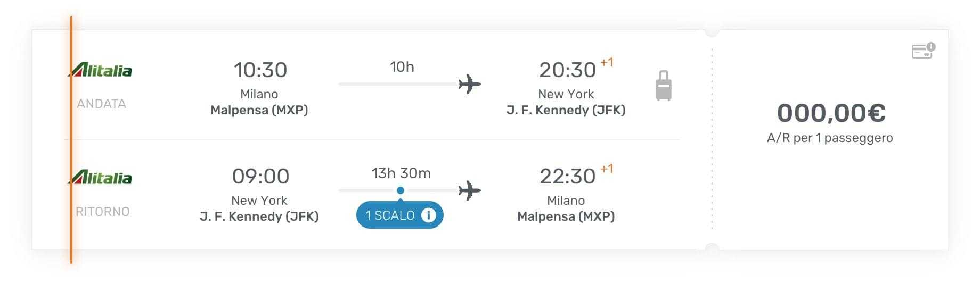
Task: Click the ANDATA label
Action: point(101,104)
